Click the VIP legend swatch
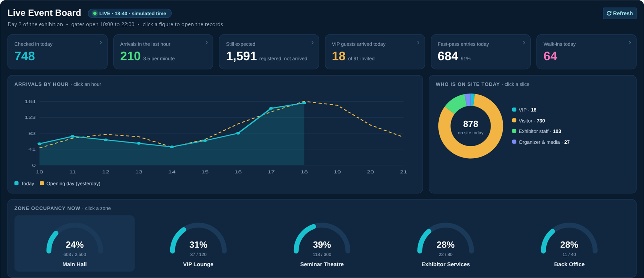The height and width of the screenshot is (278, 644). pos(514,110)
